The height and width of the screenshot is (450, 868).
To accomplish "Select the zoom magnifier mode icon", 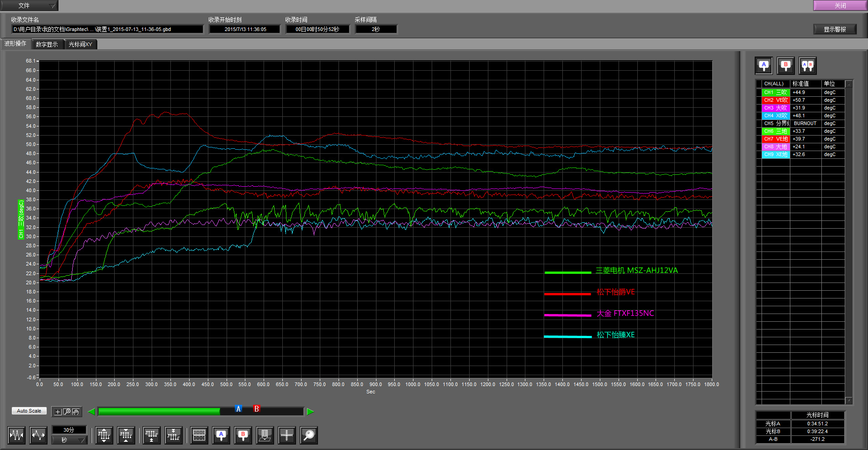I will pos(67,412).
